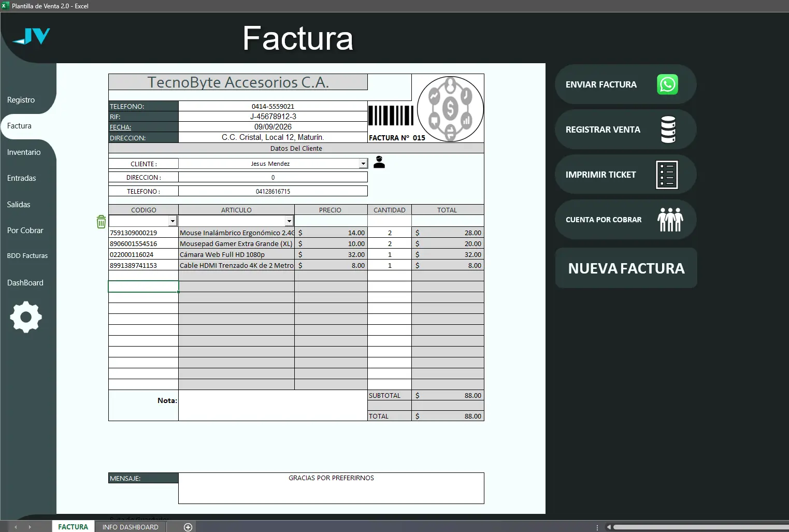Click the Excel app icon in title bar

click(x=6, y=6)
